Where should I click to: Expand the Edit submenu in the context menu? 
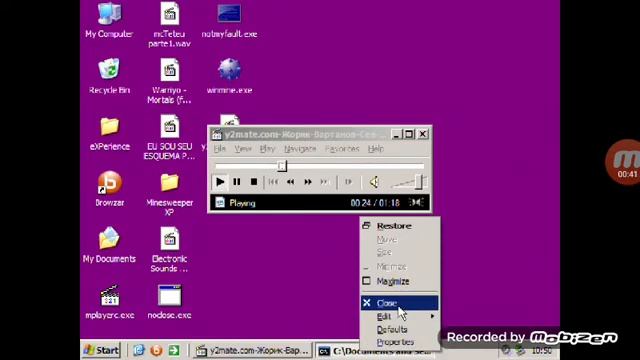click(x=400, y=316)
